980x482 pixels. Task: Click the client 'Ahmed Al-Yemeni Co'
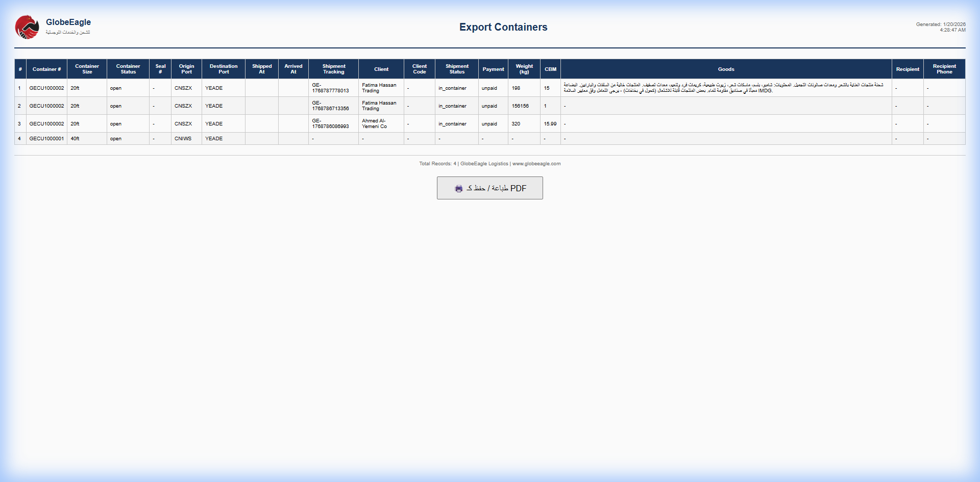[x=376, y=123]
